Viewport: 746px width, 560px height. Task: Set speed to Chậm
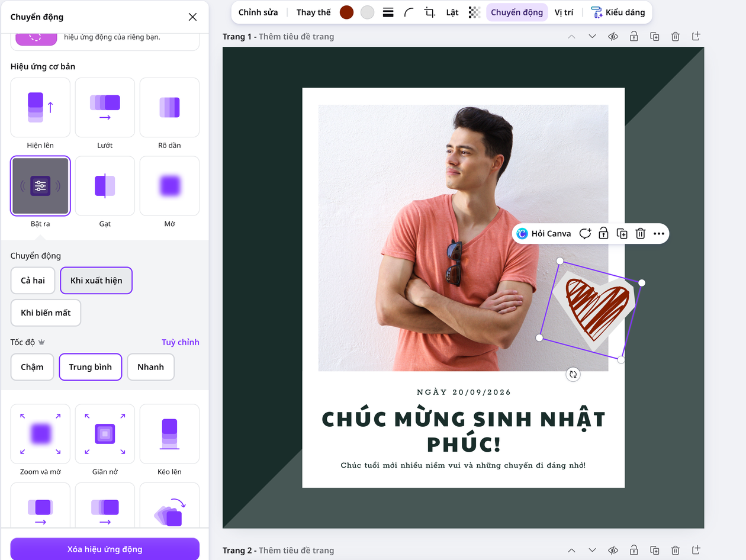[32, 367]
